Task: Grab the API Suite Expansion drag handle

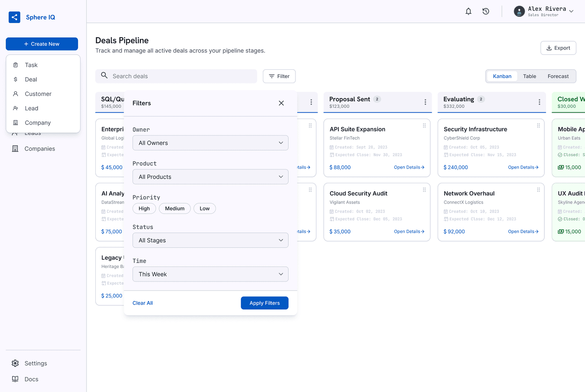Action: pos(424,126)
